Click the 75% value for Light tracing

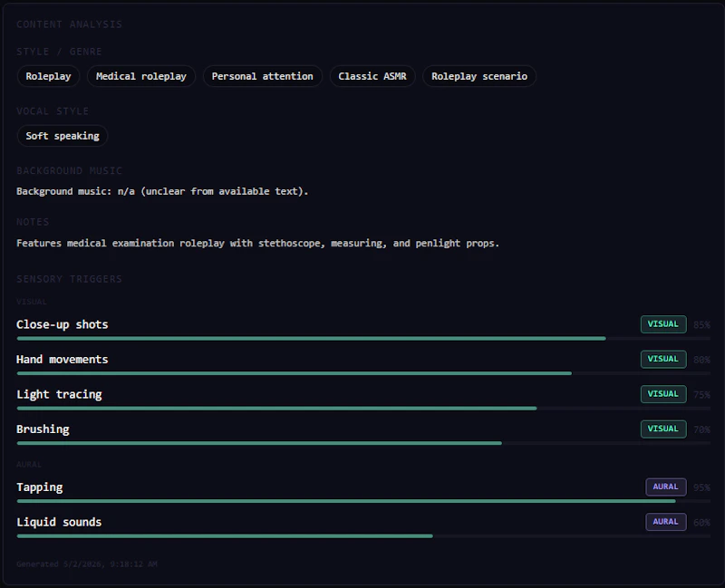click(x=701, y=394)
